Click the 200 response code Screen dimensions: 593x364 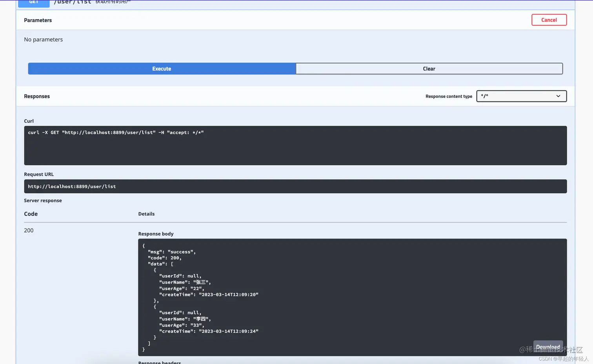click(29, 230)
